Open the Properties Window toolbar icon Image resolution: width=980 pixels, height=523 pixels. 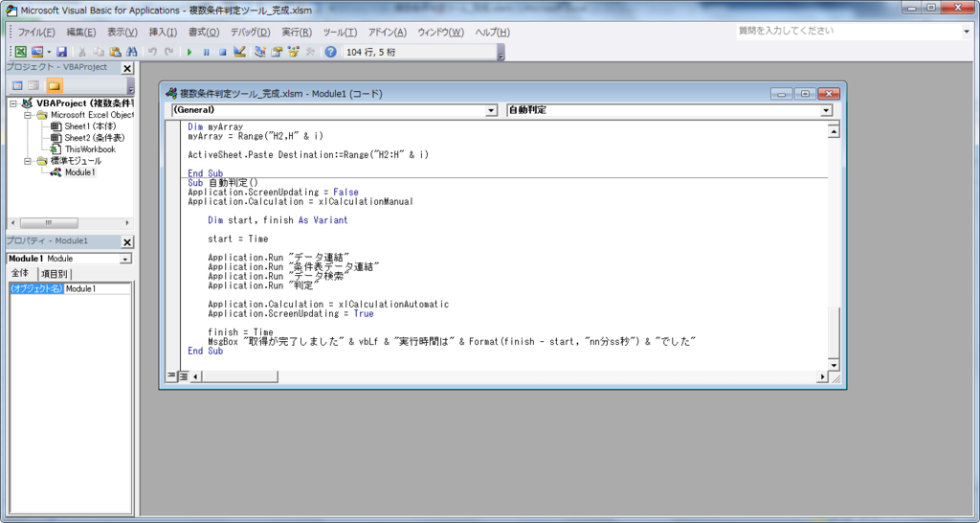coord(277,52)
